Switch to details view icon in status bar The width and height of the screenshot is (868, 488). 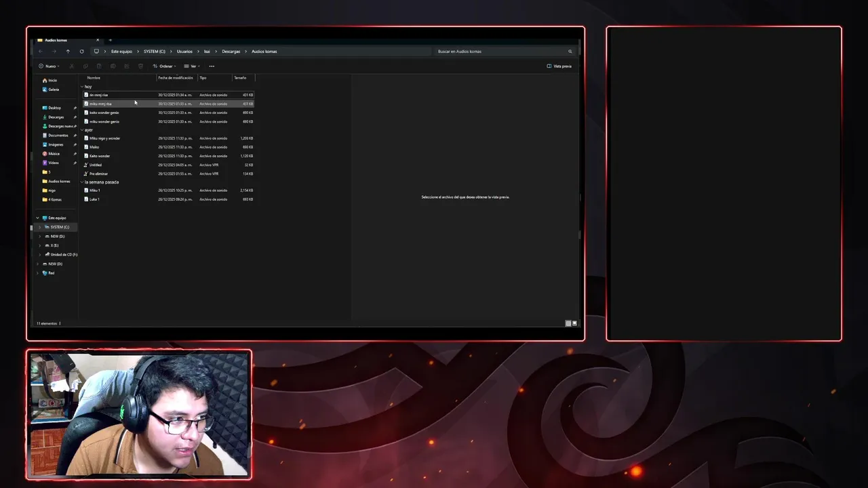coord(568,323)
